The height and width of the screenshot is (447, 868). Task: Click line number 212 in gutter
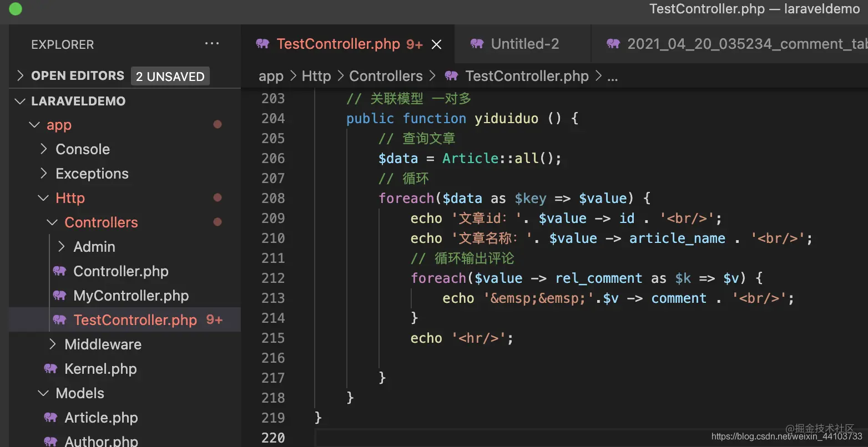click(273, 278)
